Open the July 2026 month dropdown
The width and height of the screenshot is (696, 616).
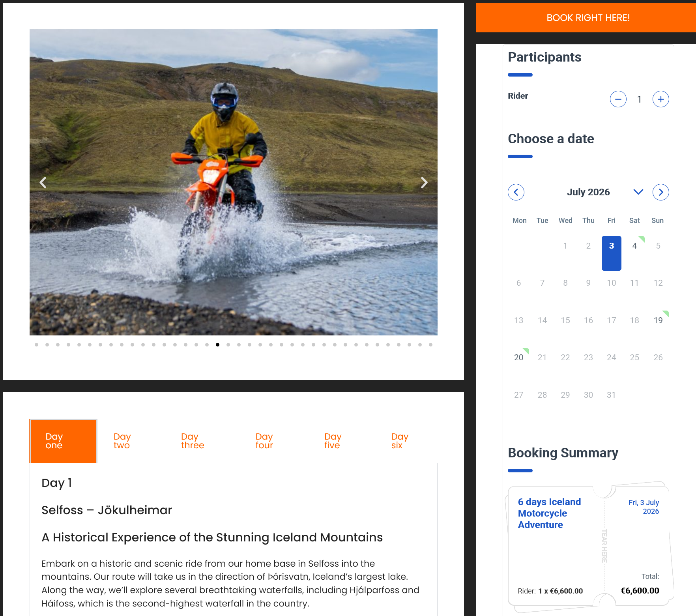coord(638,192)
